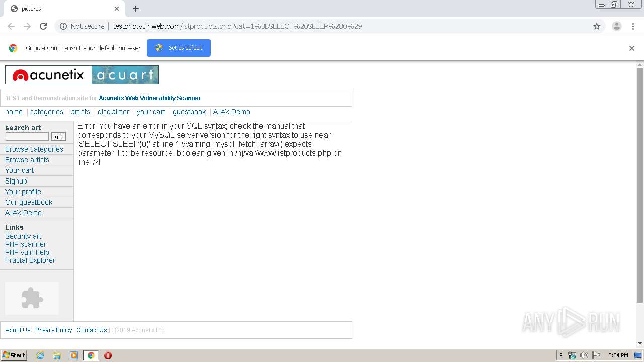The width and height of the screenshot is (644, 362).
Task: Reload the current page
Action: pos(43,26)
